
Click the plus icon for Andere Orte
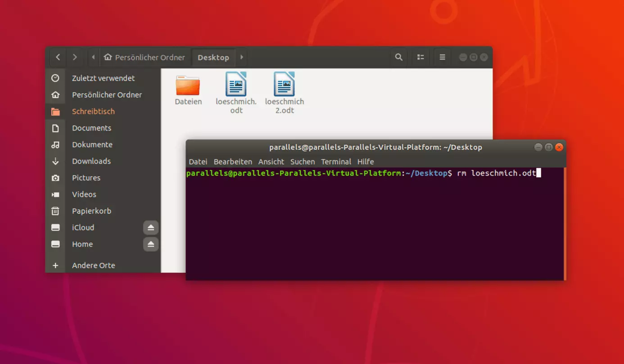click(55, 265)
